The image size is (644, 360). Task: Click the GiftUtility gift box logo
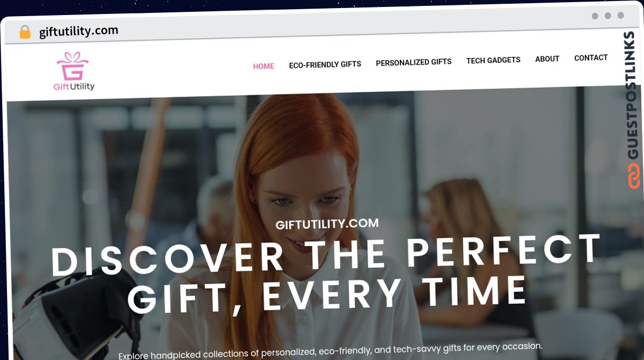[x=72, y=66]
